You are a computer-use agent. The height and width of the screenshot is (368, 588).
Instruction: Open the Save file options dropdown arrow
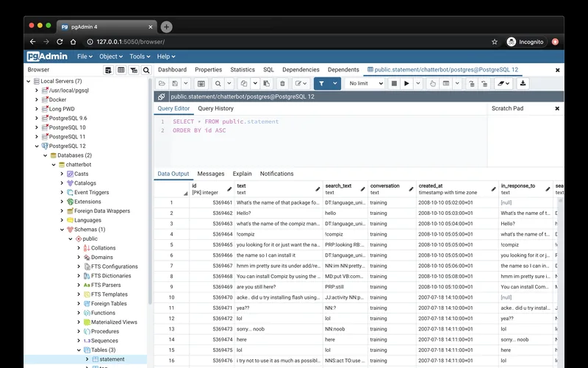(186, 83)
